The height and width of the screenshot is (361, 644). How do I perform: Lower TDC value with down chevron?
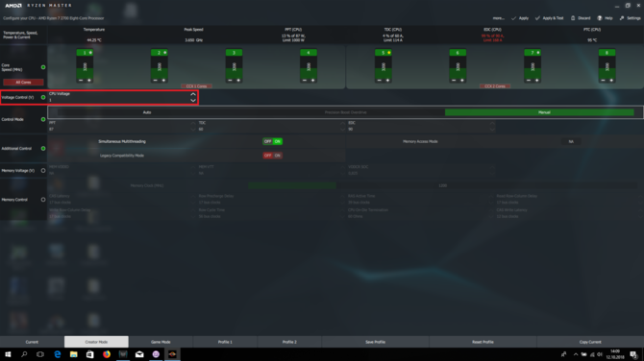tap(342, 130)
